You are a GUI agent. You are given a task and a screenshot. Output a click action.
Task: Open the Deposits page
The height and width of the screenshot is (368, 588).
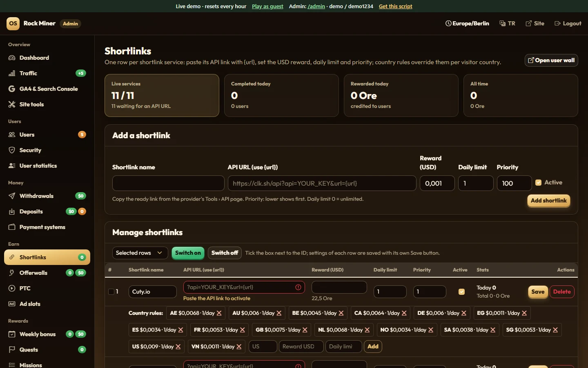[x=47, y=211]
